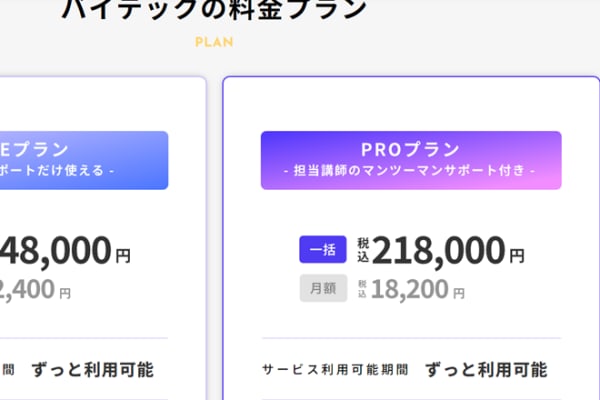The image size is (600, 400).
Task: Click the サービス利用可能期間 label
Action: [x=335, y=370]
